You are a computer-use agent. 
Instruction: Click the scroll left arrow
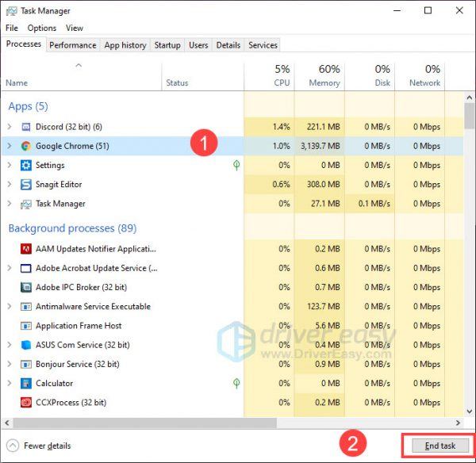coord(7,423)
